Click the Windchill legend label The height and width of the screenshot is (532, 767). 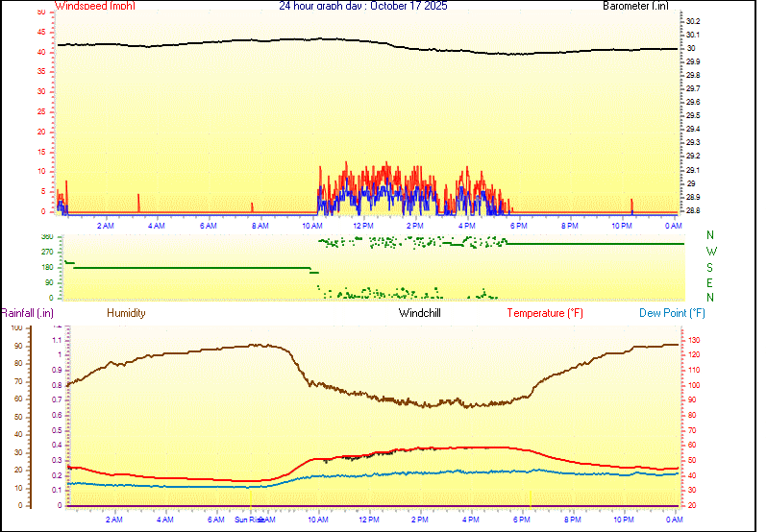pos(420,313)
